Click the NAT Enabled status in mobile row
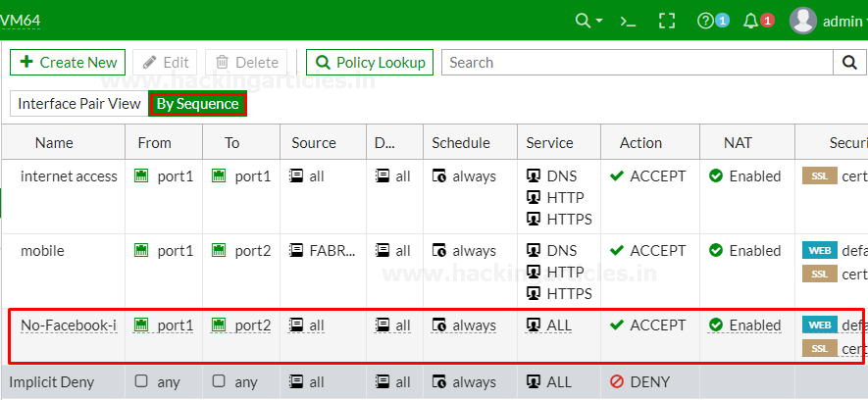Image resolution: width=868 pixels, height=400 pixels. (x=744, y=250)
